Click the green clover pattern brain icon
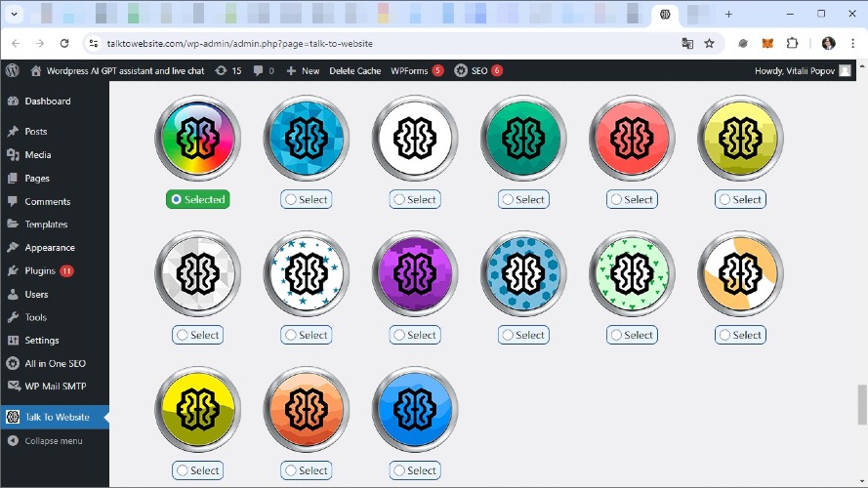The width and height of the screenshot is (868, 488). click(x=632, y=274)
